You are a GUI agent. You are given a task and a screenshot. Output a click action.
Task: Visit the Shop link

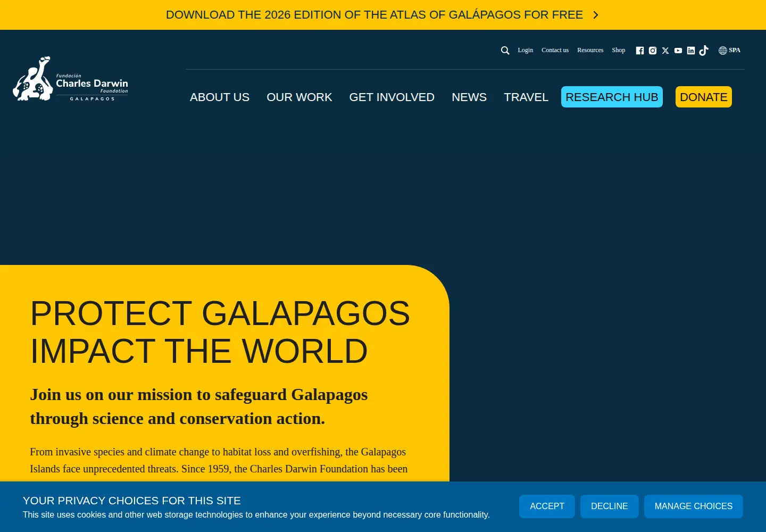pos(619,50)
